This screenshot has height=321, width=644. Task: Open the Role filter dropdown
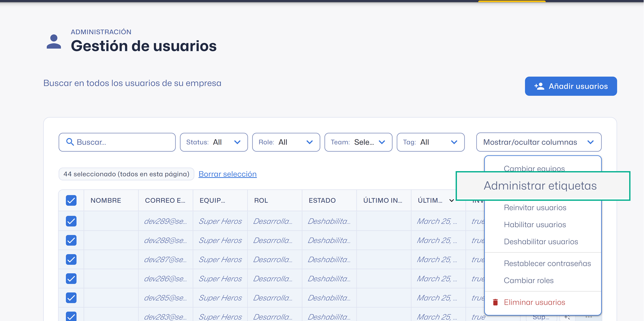[286, 142]
